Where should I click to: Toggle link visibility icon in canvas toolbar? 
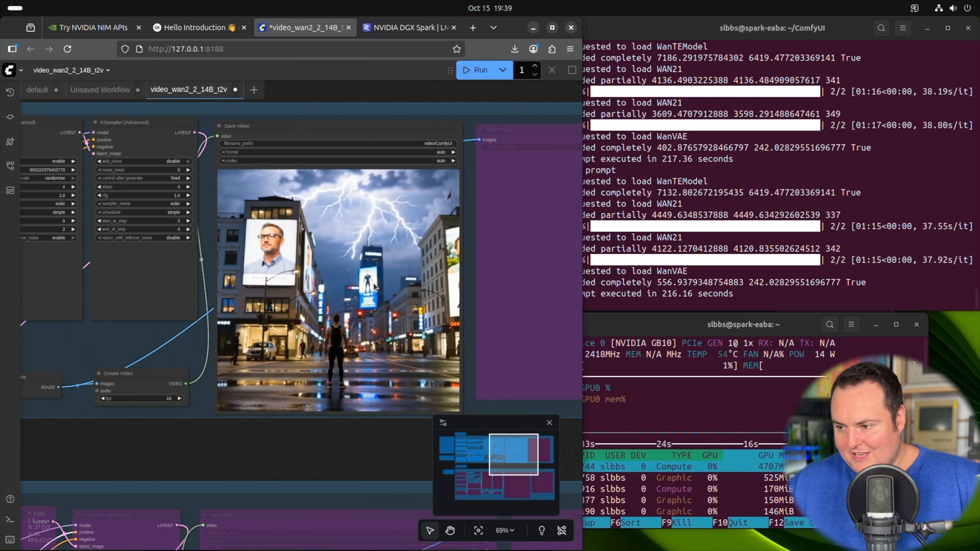562,530
